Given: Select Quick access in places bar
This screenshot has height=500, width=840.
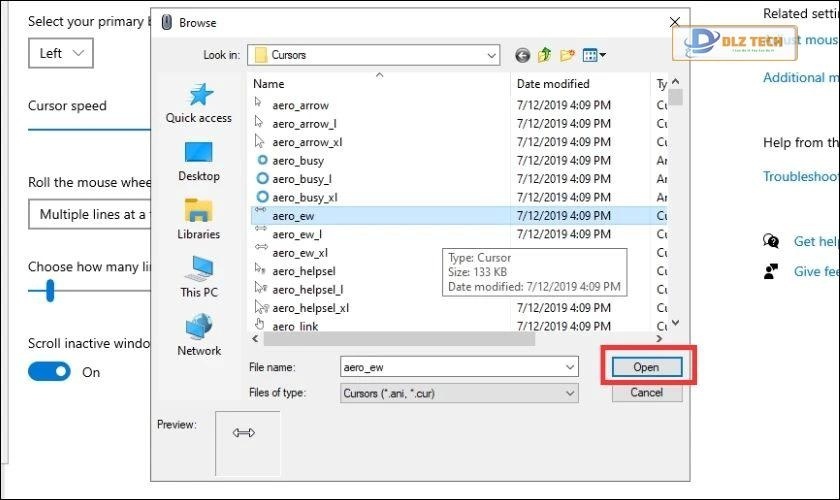Looking at the screenshot, I should [199, 104].
